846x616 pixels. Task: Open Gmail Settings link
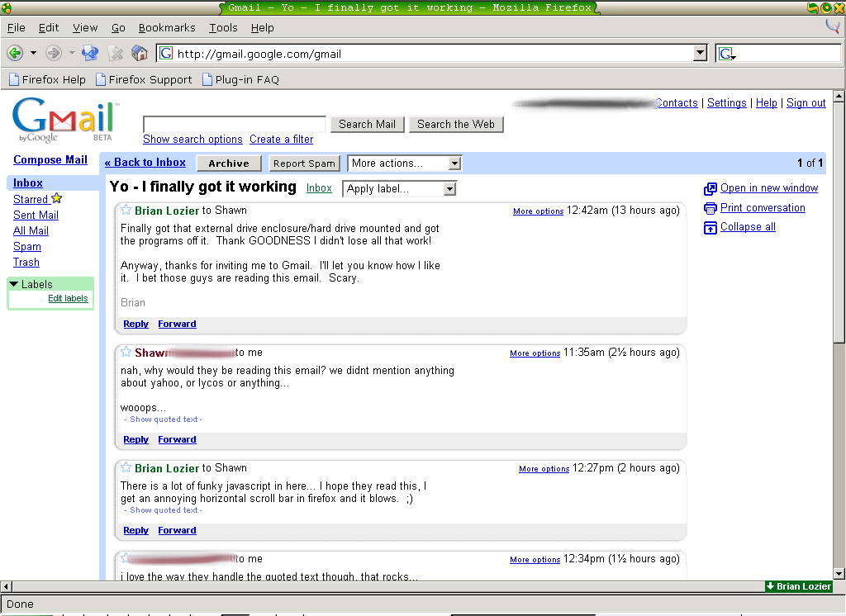click(727, 102)
